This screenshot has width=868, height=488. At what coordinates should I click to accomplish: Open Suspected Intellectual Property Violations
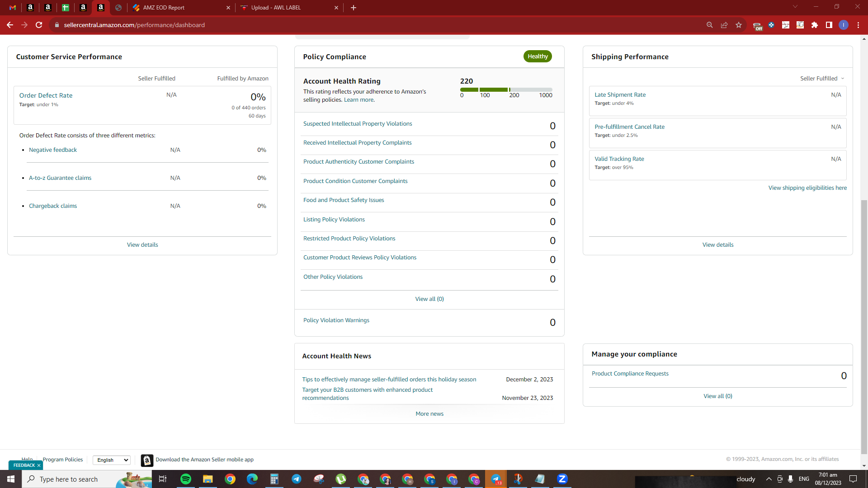tap(358, 124)
